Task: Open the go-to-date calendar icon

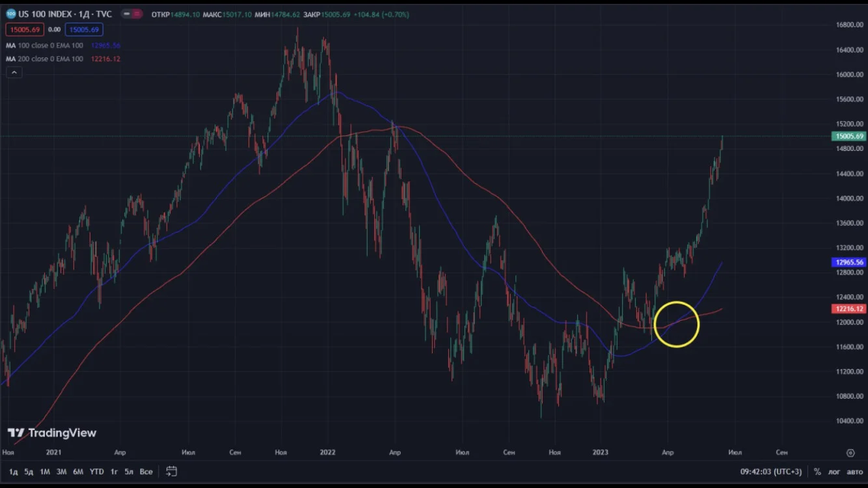Action: 171,471
